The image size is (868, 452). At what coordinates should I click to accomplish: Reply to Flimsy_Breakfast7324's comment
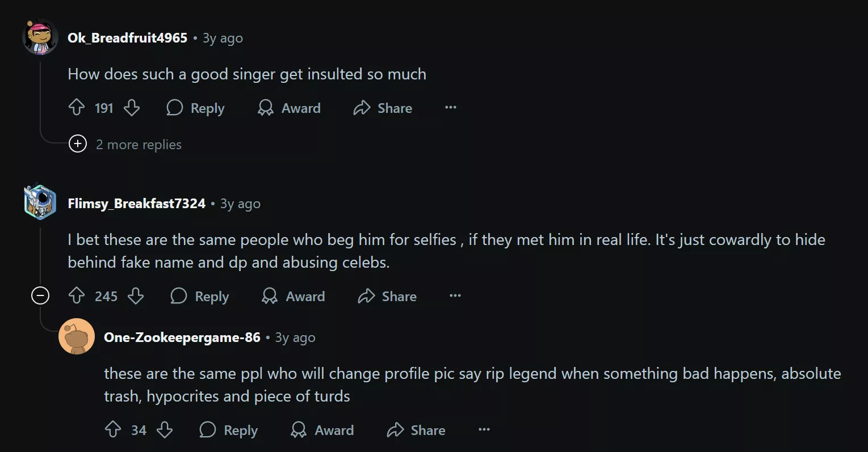(x=200, y=296)
